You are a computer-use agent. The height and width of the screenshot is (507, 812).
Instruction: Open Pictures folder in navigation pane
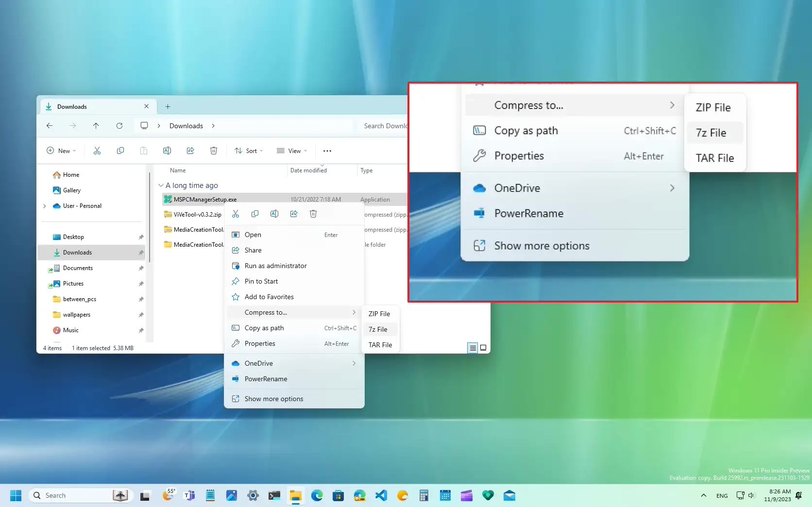point(73,284)
